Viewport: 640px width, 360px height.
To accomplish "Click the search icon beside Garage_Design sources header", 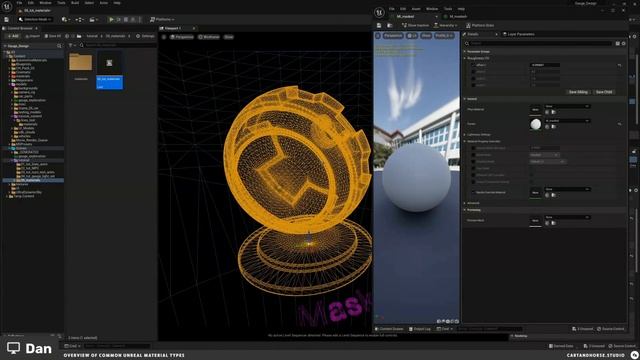I will click(59, 46).
